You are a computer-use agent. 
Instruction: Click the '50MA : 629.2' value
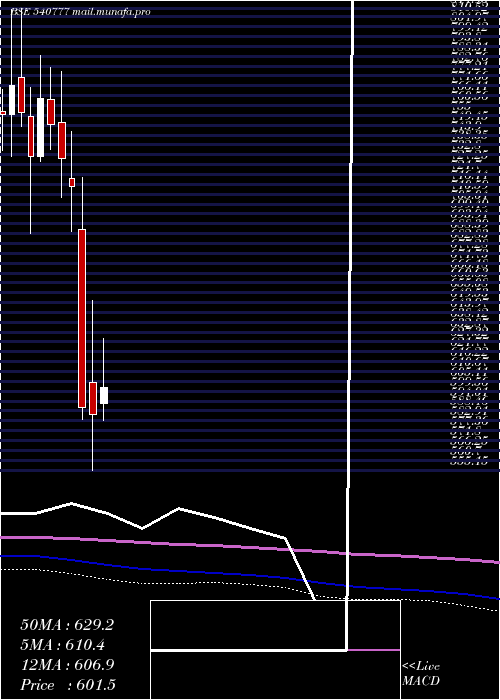[67, 625]
